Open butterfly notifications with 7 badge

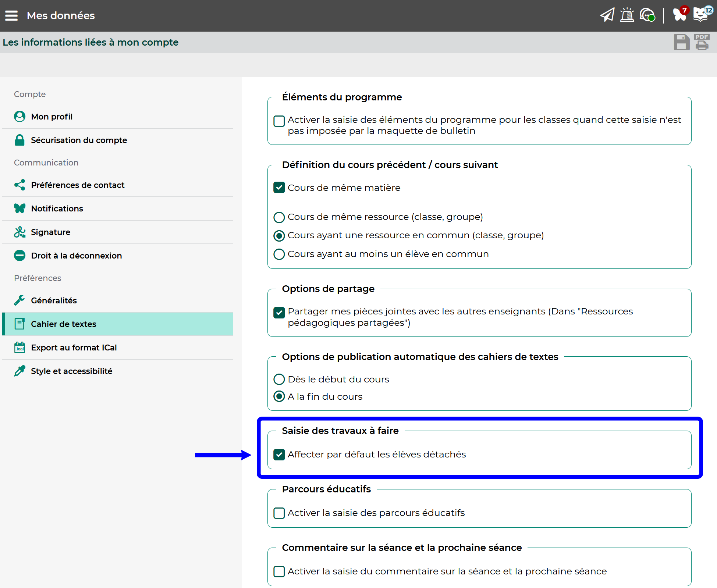click(x=679, y=15)
